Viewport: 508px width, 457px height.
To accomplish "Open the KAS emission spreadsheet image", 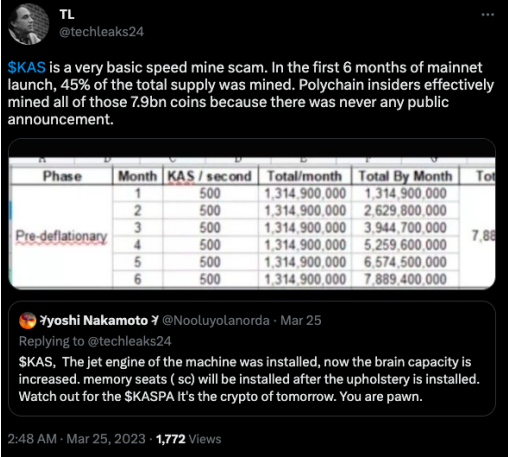I will pos(252,214).
